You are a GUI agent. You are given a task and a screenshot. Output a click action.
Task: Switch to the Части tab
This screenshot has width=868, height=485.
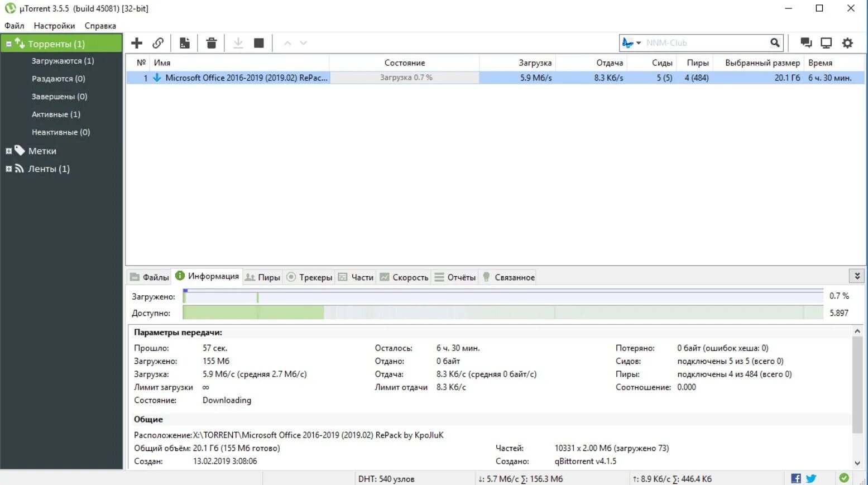356,277
